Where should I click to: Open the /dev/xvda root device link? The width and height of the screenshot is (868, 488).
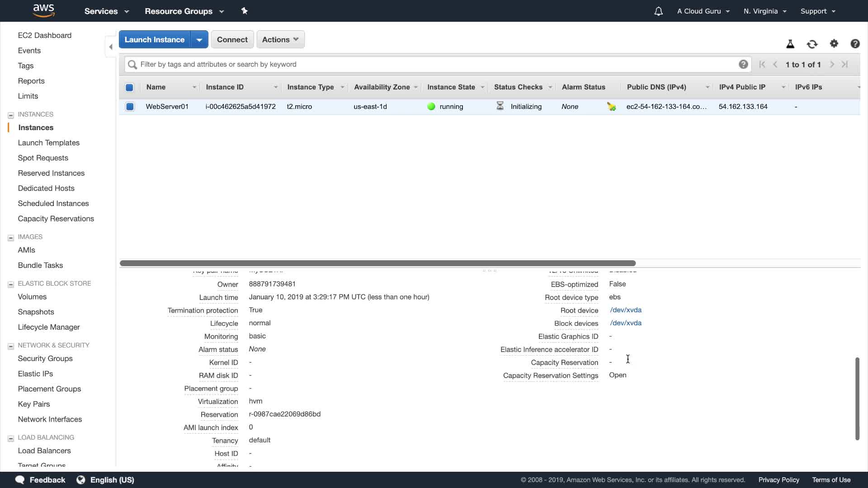(x=626, y=310)
